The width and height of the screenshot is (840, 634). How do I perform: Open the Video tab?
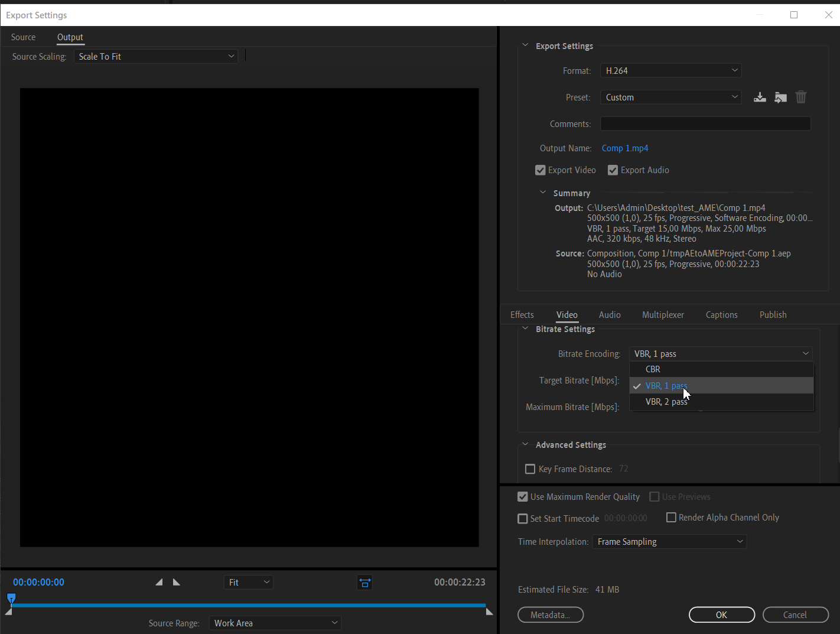pos(567,315)
